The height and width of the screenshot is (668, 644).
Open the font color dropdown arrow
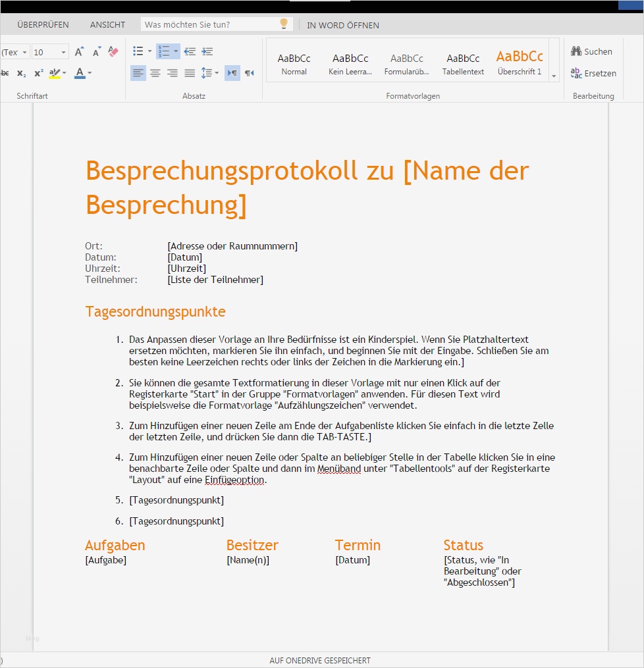pyautogui.click(x=88, y=72)
